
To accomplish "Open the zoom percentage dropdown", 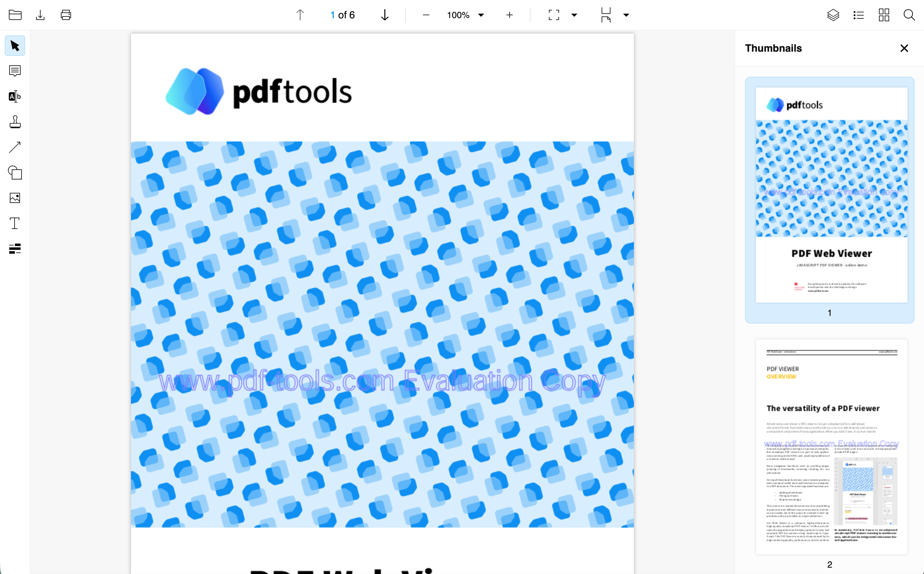I will click(x=481, y=15).
